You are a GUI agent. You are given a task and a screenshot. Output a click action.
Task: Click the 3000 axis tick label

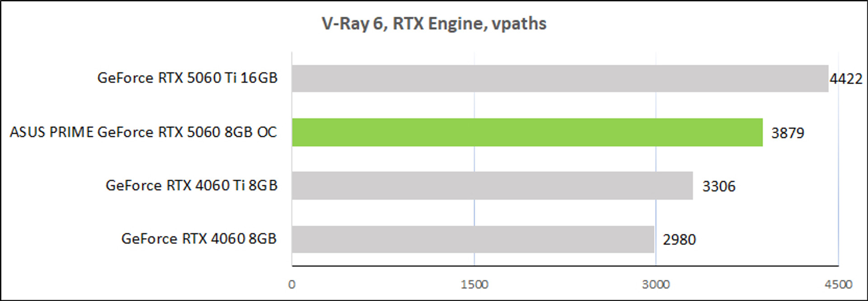click(x=656, y=285)
